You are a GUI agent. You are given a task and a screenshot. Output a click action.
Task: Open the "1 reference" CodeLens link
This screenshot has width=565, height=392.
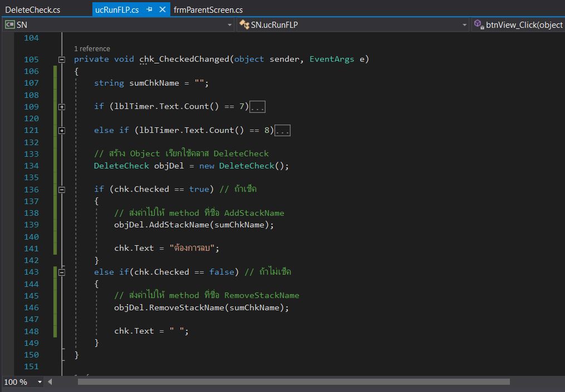tap(92, 49)
